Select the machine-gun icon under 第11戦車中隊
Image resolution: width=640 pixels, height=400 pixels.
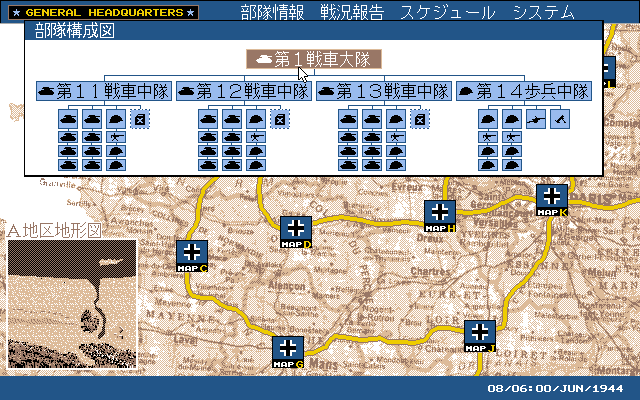(x=116, y=137)
